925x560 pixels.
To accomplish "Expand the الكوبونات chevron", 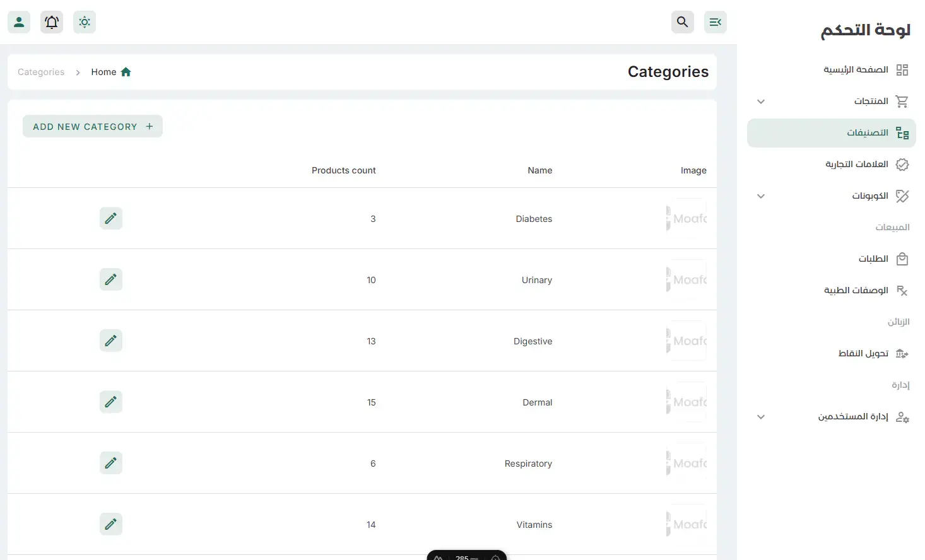I will pos(761,196).
